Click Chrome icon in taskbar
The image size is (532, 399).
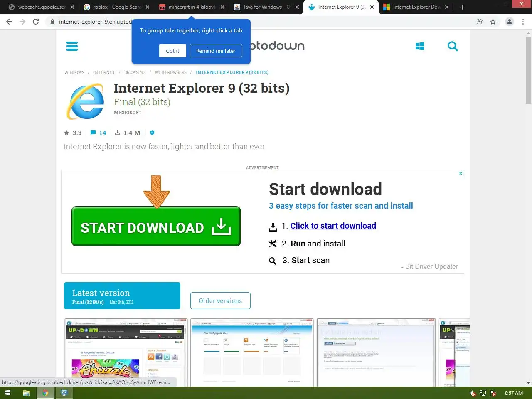(x=45, y=393)
